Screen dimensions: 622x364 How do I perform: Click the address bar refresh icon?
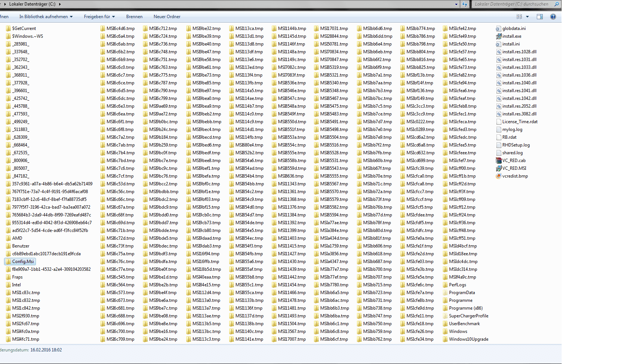[465, 4]
